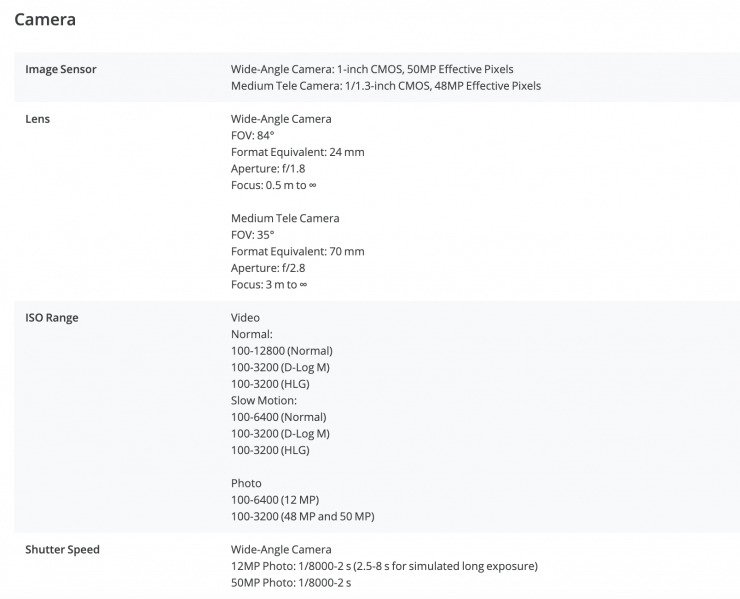Click the Slow Motion: subheading

point(263,400)
